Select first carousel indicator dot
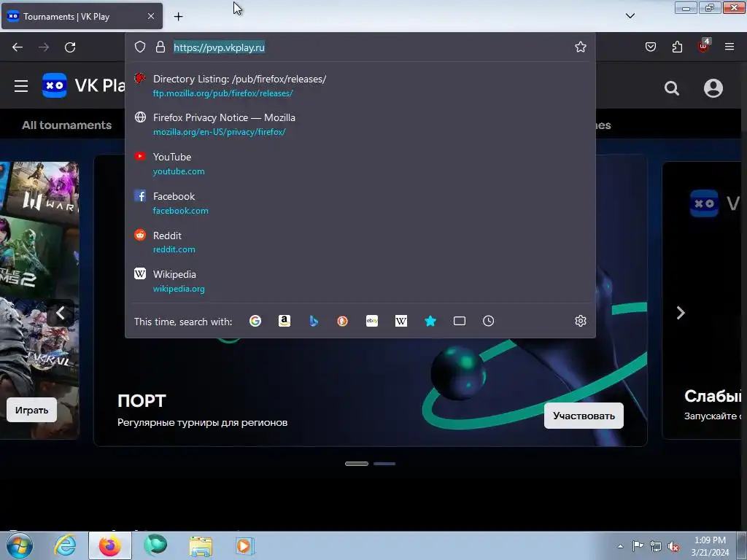This screenshot has width=747, height=560. (357, 463)
